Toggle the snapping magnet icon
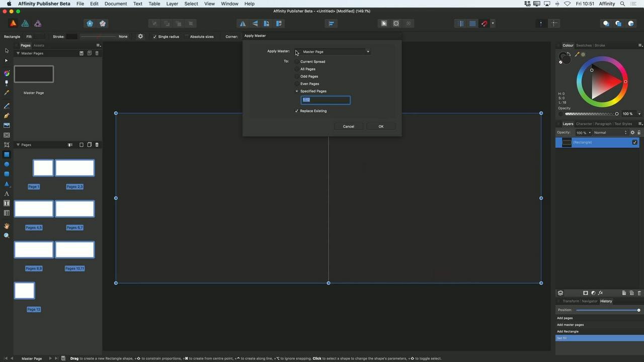The height and width of the screenshot is (362, 644). (484, 23)
